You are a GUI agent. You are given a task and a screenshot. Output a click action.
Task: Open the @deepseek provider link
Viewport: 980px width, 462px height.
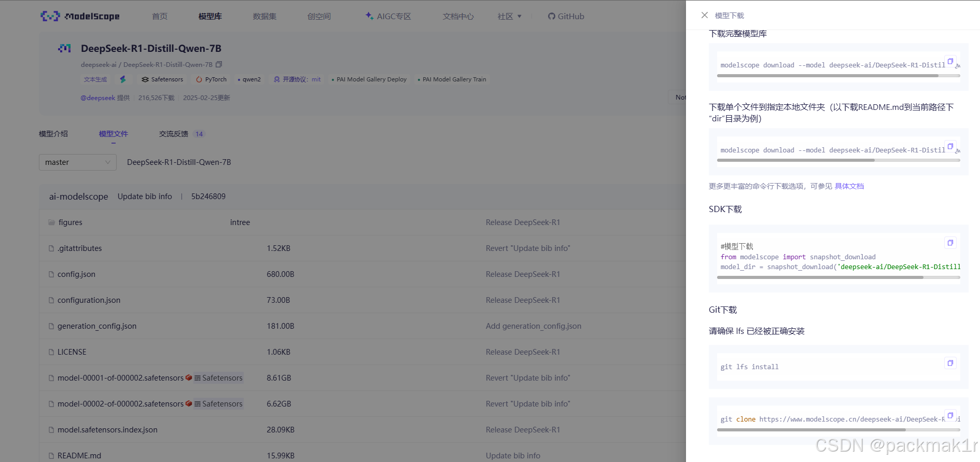(x=98, y=98)
